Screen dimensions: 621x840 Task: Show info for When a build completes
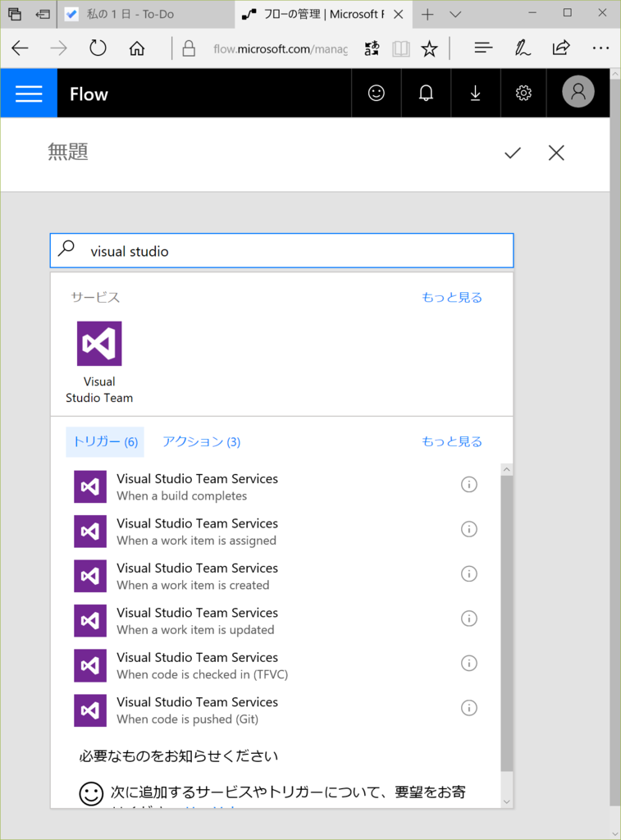[x=469, y=484]
